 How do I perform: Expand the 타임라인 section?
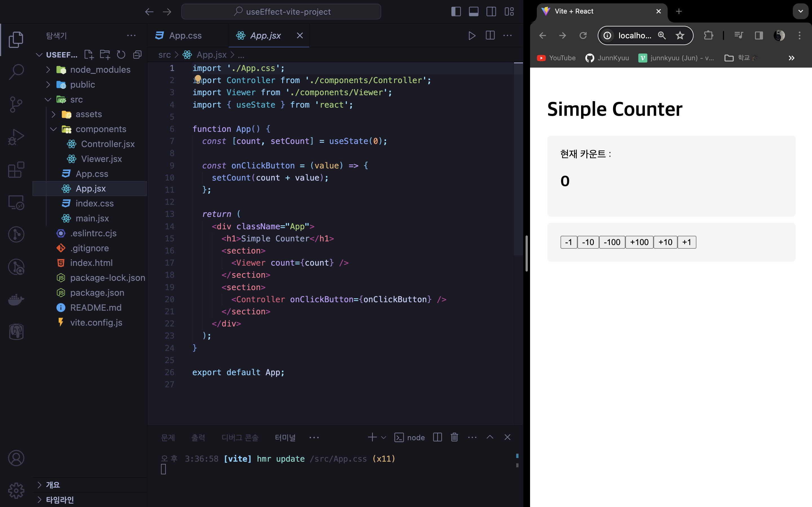60,500
